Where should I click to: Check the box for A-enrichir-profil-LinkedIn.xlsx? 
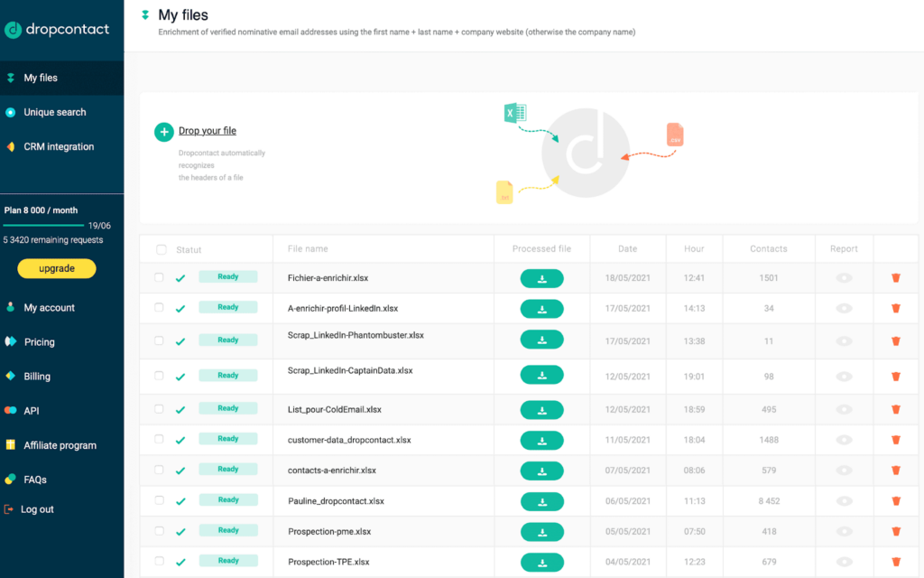click(159, 308)
